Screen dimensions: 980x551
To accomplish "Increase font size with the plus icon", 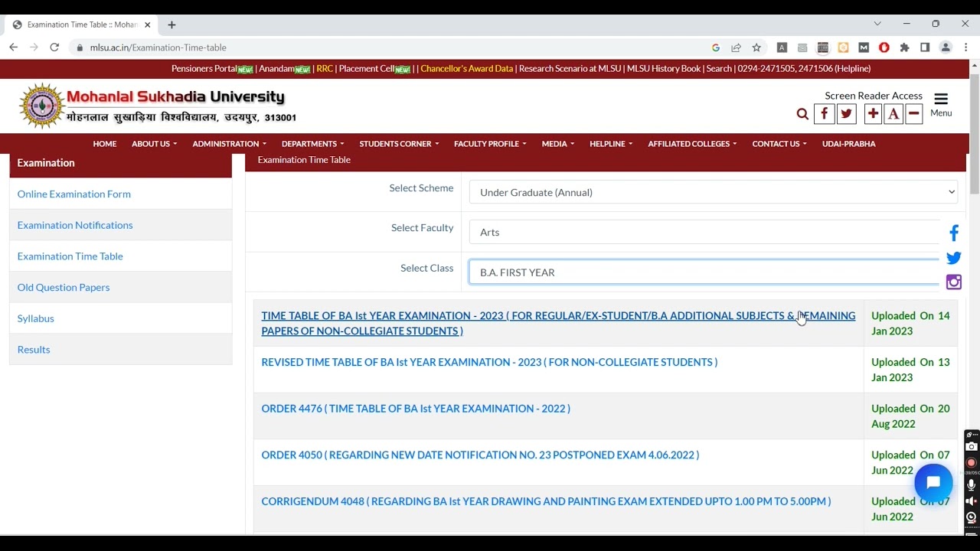I will point(873,114).
